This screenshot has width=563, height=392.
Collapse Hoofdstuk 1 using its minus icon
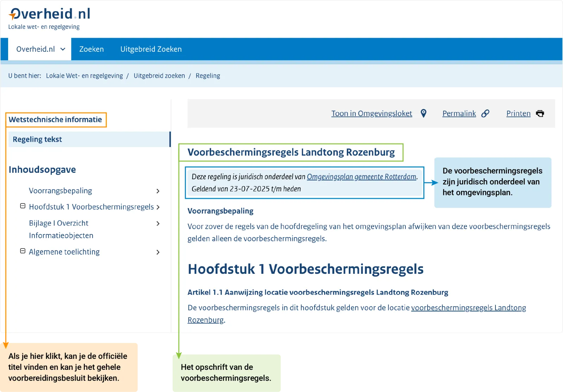[x=22, y=207]
